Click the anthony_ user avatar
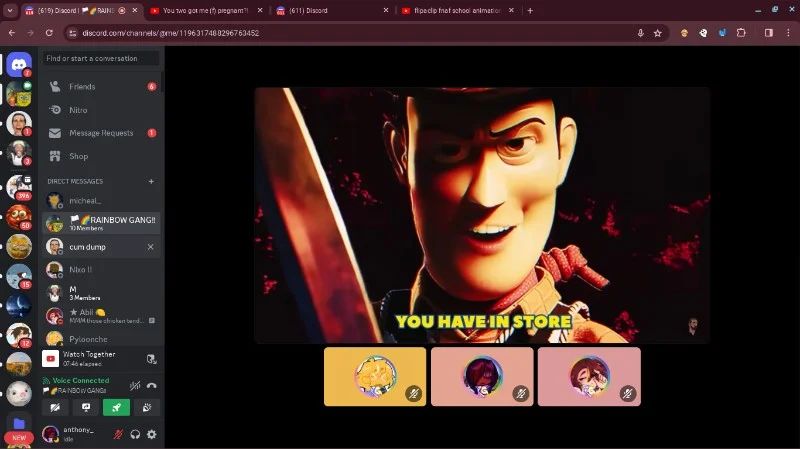 [x=51, y=434]
